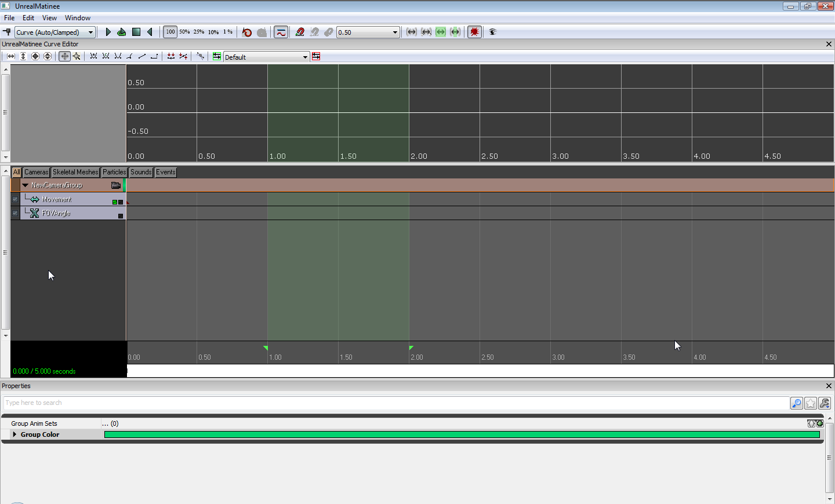Click the red Undo arrow icon
The width and height of the screenshot is (835, 504).
tap(247, 32)
